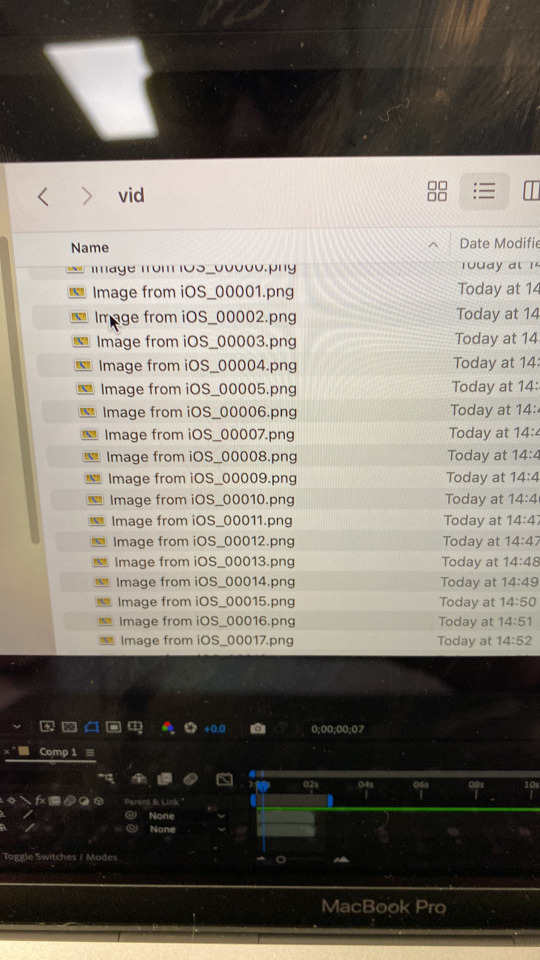Click the Finder sidebar scrollbar
Image resolution: width=540 pixels, height=960 pixels.
(x=21, y=392)
